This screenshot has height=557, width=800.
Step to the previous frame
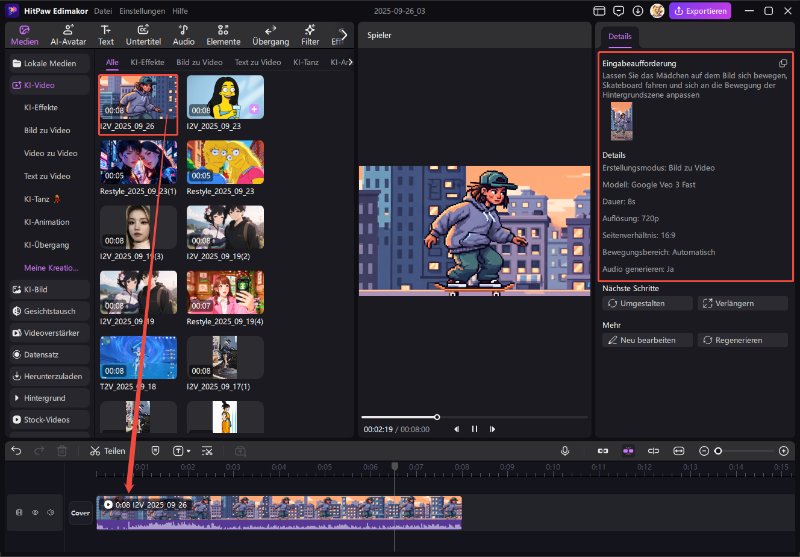click(457, 429)
